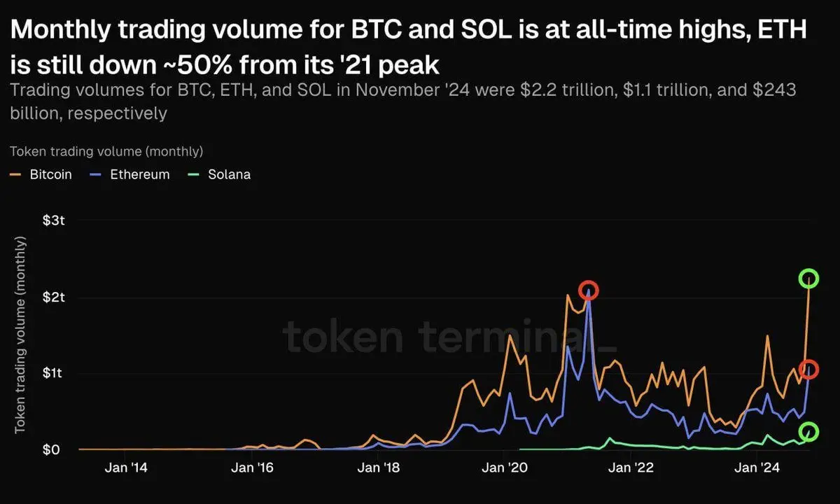The height and width of the screenshot is (504, 840).
Task: Click the subtitle about November '24 volumes
Action: pyautogui.click(x=402, y=101)
